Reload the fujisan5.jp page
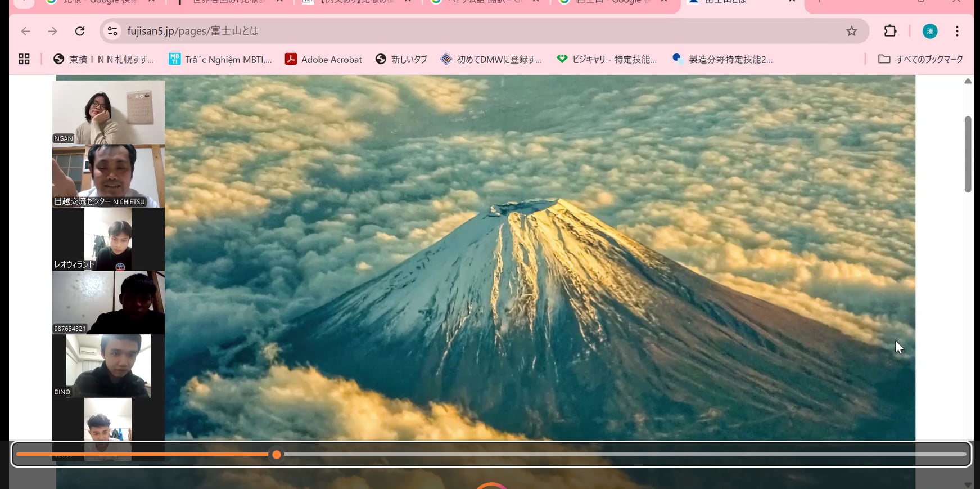This screenshot has width=980, height=489. [80, 31]
